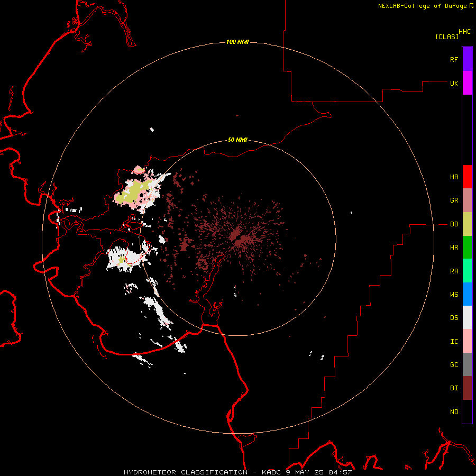Click the BD legend label
This screenshot has width=476, height=476.
click(454, 224)
